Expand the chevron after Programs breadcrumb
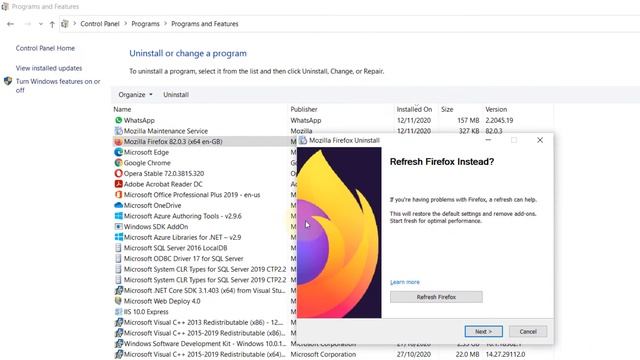This screenshot has height=360, width=640. [165, 24]
